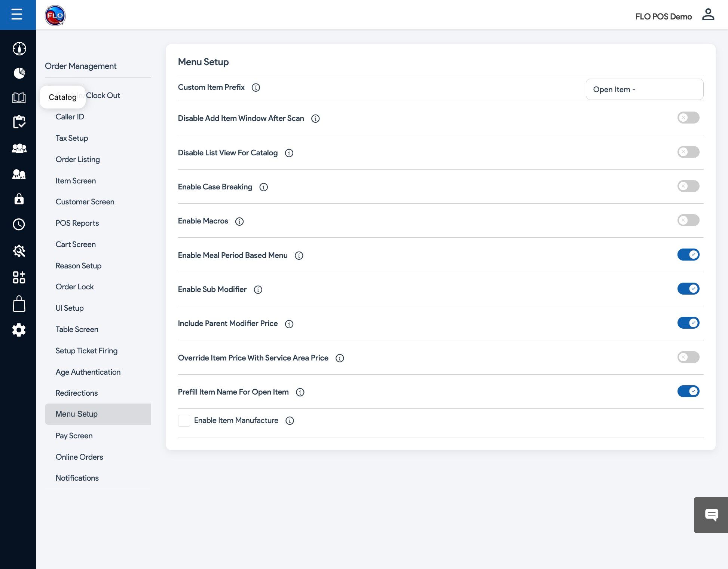
Task: Open the clipboard checklist sidebar icon
Action: pos(19,122)
